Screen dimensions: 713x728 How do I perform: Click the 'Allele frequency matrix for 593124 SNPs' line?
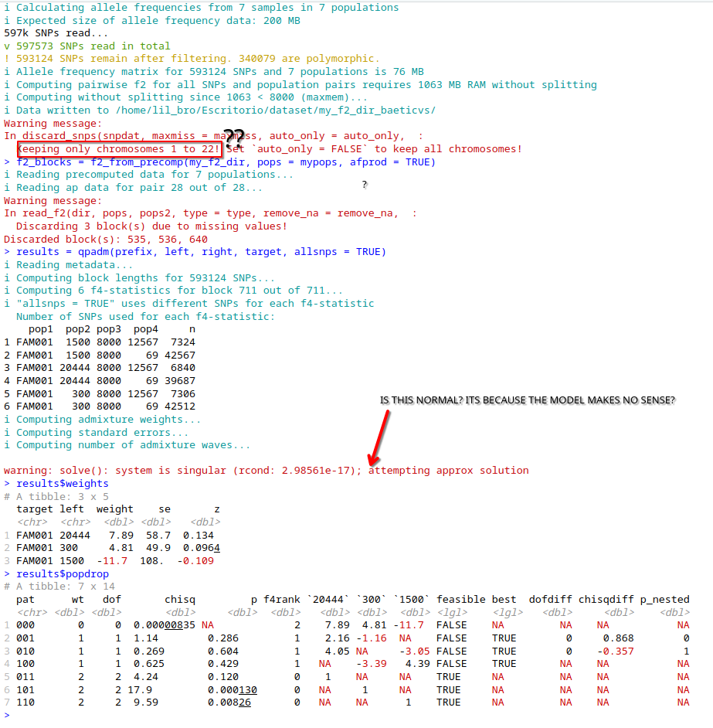click(214, 72)
